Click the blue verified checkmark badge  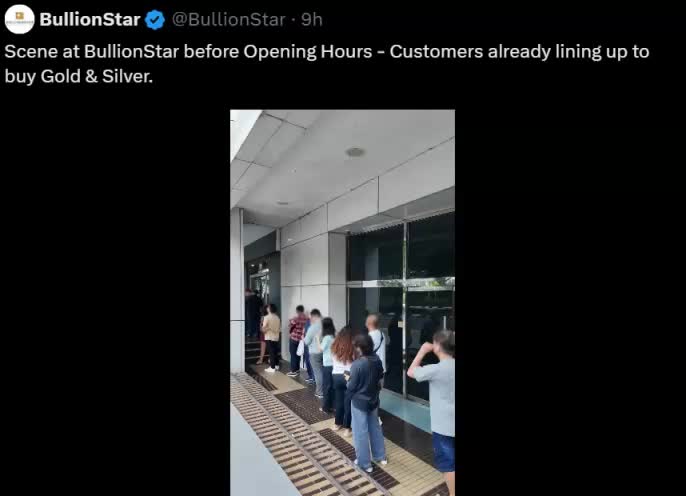tap(155, 20)
